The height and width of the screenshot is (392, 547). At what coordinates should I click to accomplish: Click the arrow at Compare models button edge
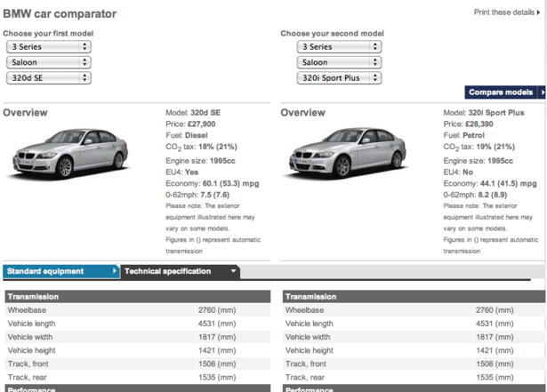coord(543,92)
